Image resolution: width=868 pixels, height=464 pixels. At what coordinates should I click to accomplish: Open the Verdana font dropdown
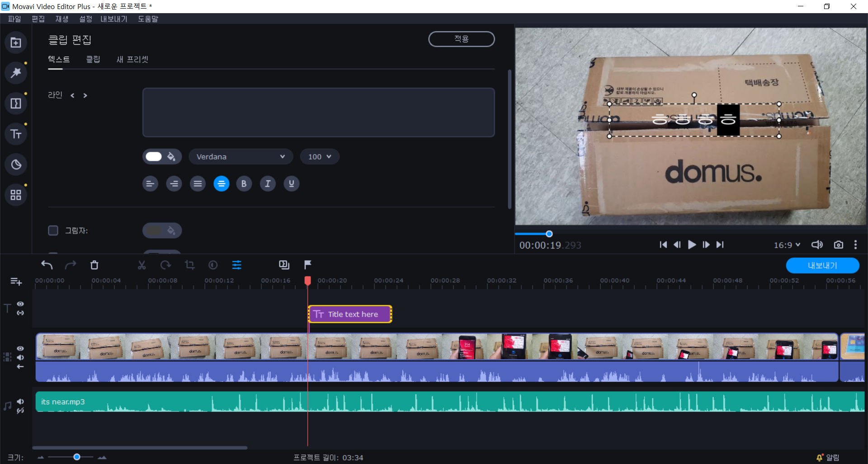pyautogui.click(x=241, y=157)
